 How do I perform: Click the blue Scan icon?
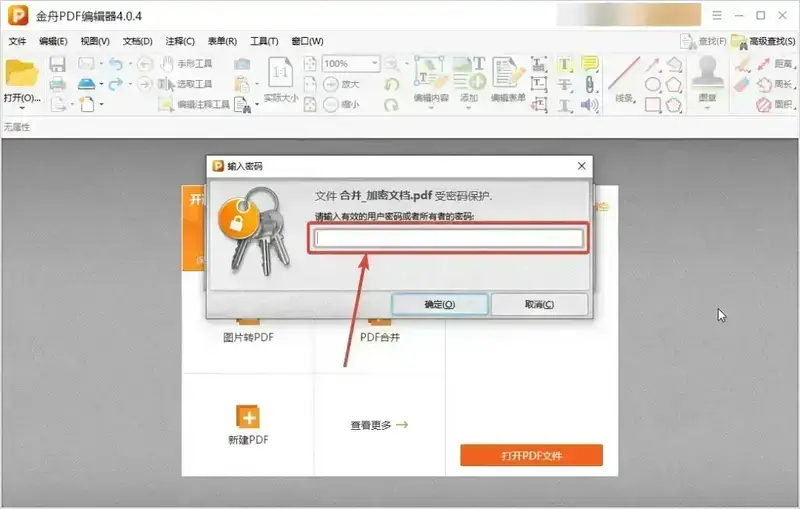(x=87, y=84)
